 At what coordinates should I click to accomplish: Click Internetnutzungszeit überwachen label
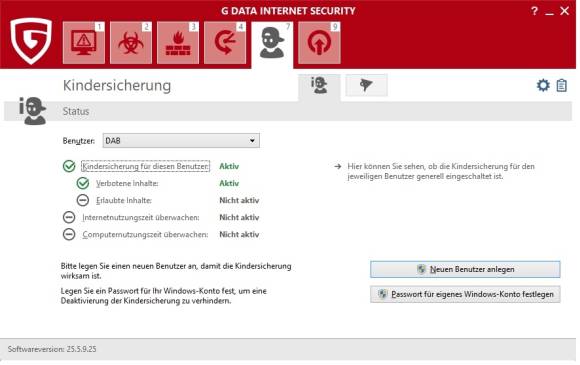pos(141,217)
